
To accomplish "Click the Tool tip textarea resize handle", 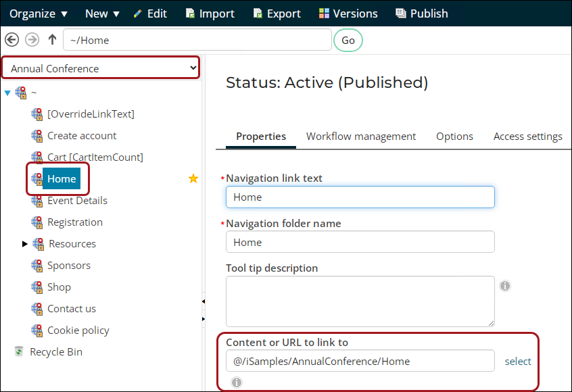I will tap(491, 323).
